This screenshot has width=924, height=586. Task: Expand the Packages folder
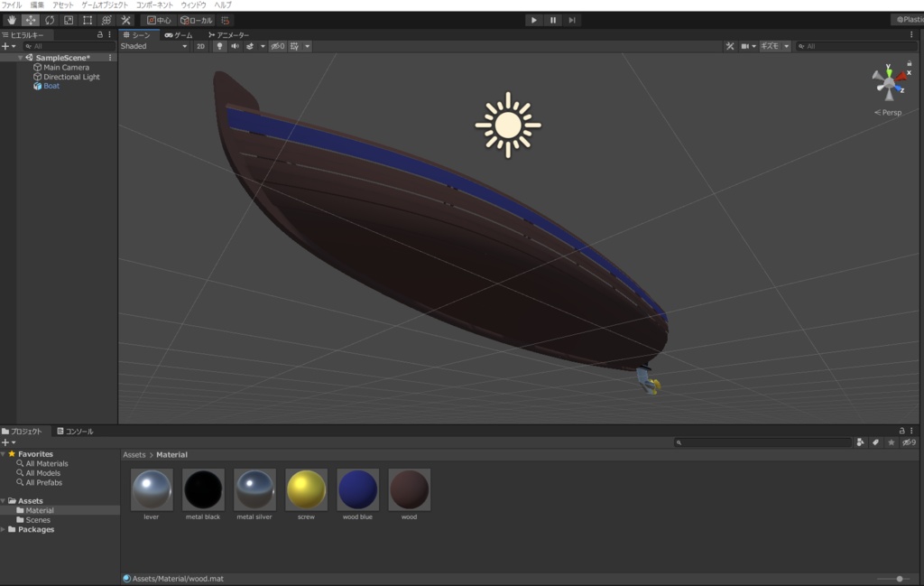(x=4, y=529)
